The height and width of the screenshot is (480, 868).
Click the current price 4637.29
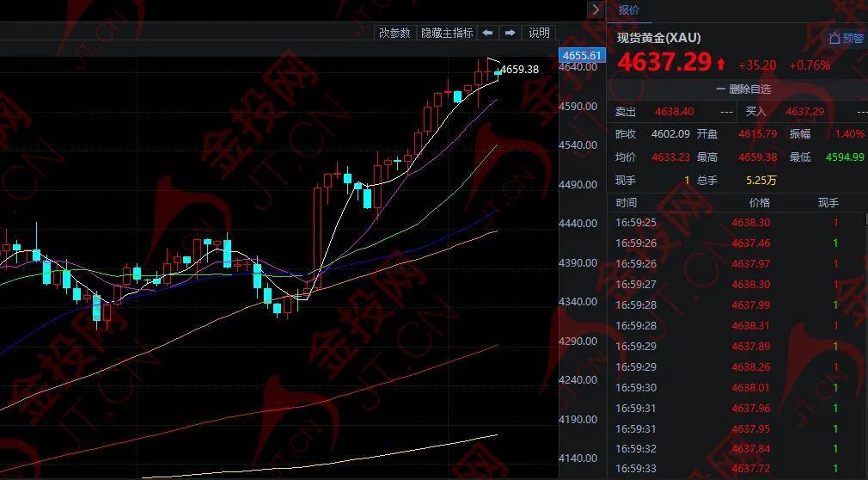pyautogui.click(x=663, y=62)
